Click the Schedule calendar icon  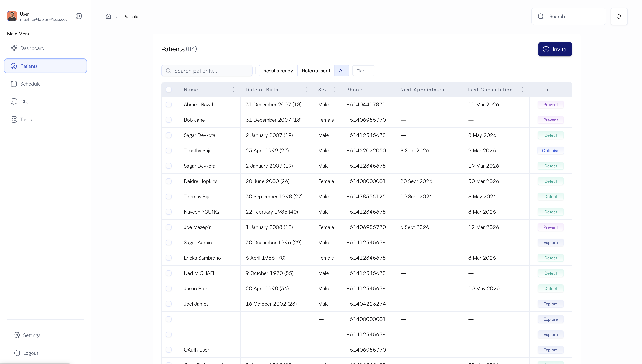(14, 84)
